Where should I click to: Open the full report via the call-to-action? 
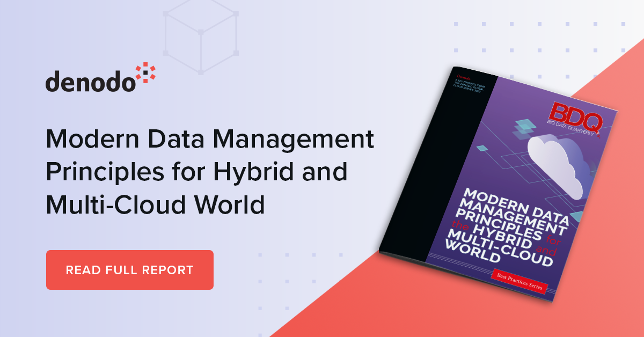coord(130,270)
